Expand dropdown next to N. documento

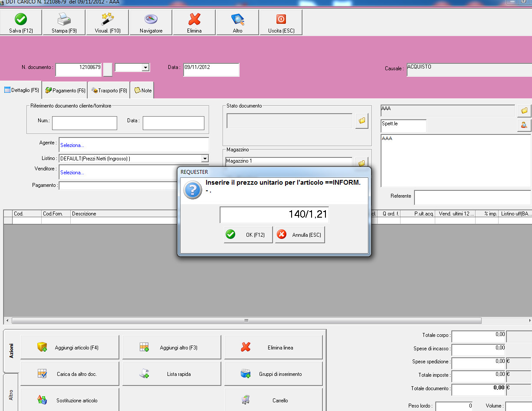[145, 67]
